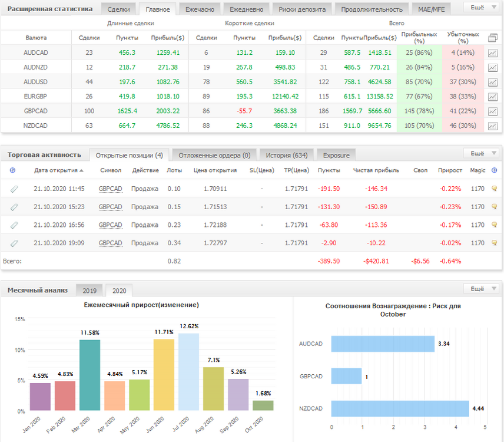Viewport: 504px width, 442px height.
Task: Click the comment bubble for the 0.34 lot trade
Action: pyautogui.click(x=495, y=243)
